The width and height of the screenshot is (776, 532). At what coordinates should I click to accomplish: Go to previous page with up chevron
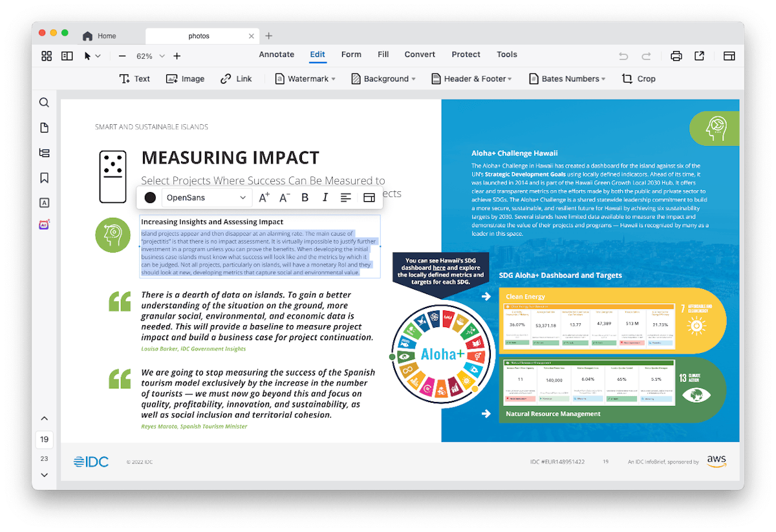coord(44,419)
